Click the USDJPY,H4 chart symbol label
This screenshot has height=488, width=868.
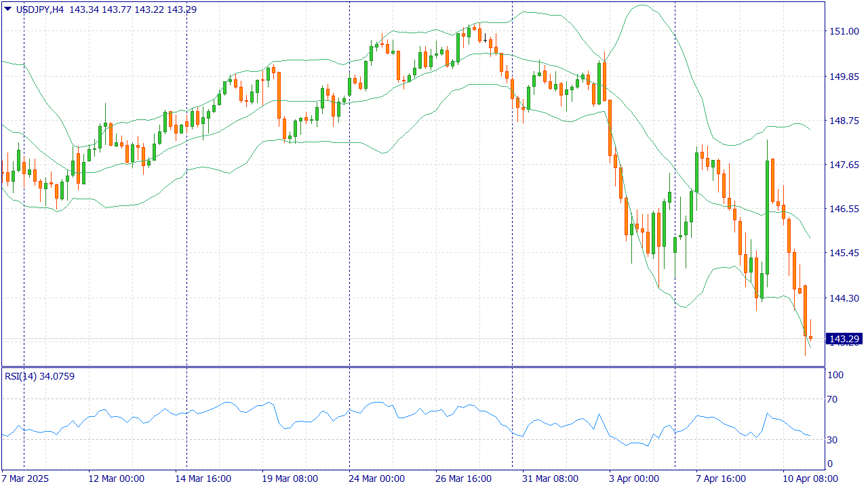40,10
